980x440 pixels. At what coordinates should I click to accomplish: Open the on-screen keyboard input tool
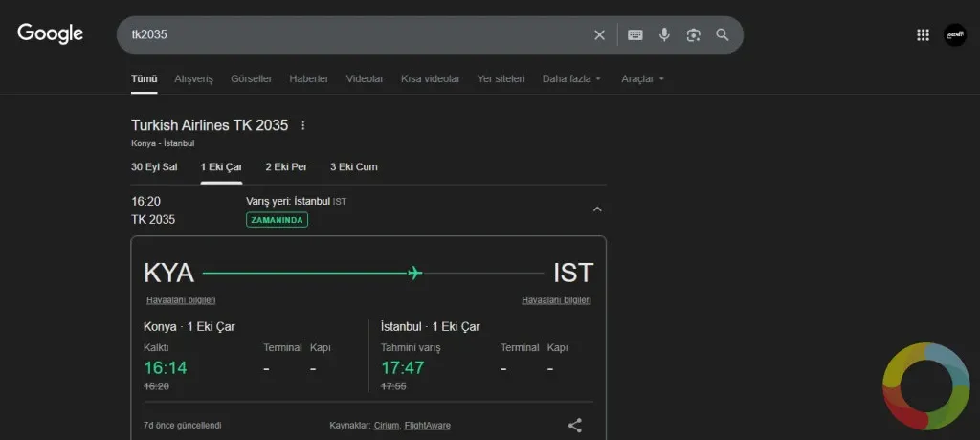tap(635, 35)
